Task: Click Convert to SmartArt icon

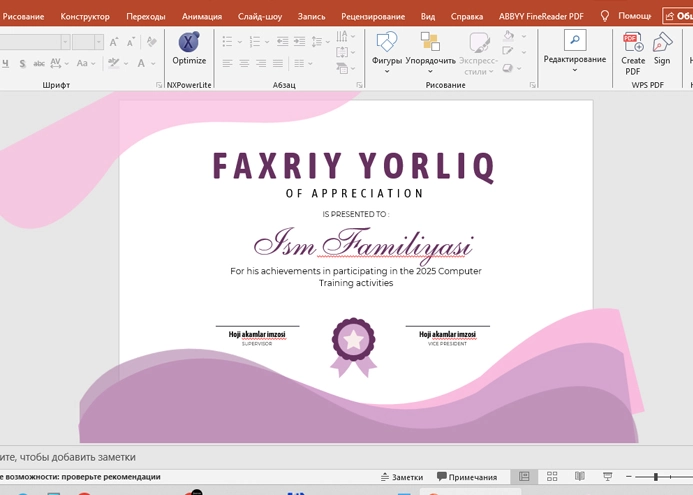Action: (342, 68)
